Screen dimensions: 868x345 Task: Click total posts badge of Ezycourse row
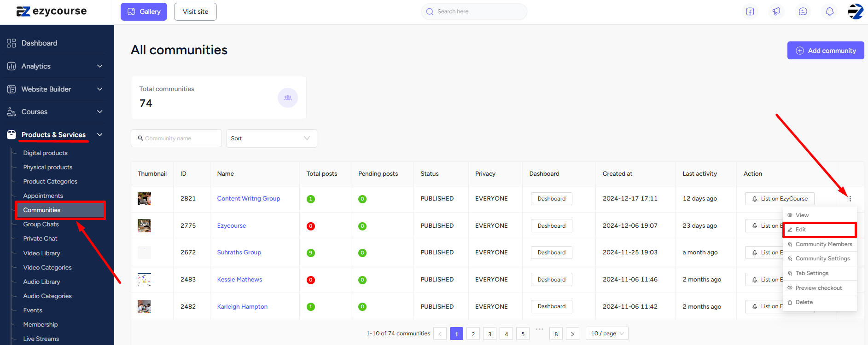pyautogui.click(x=311, y=226)
